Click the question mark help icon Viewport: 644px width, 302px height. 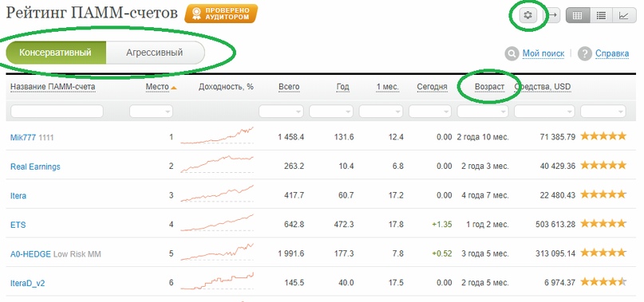[584, 53]
